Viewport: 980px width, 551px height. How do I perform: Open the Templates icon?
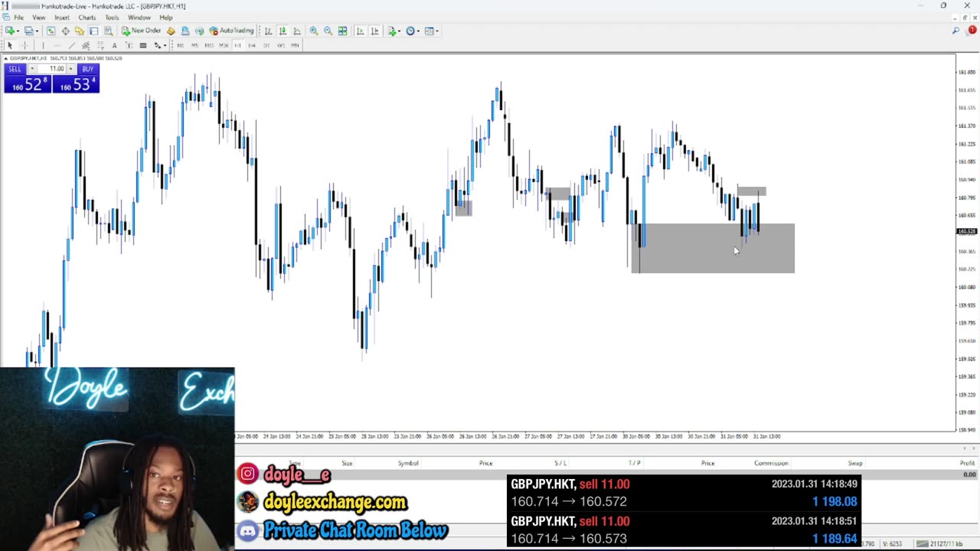(x=429, y=31)
